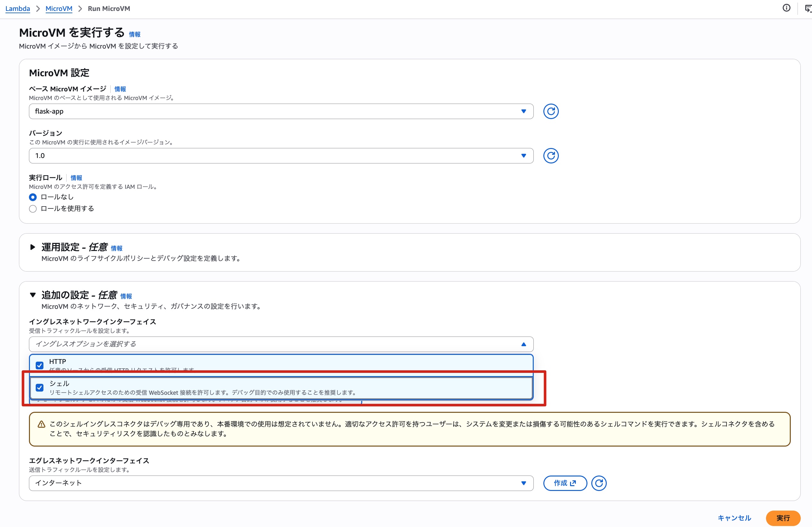Viewport: 812px width, 527px height.
Task: Collapse the 追加の設定 section
Action: click(x=32, y=295)
